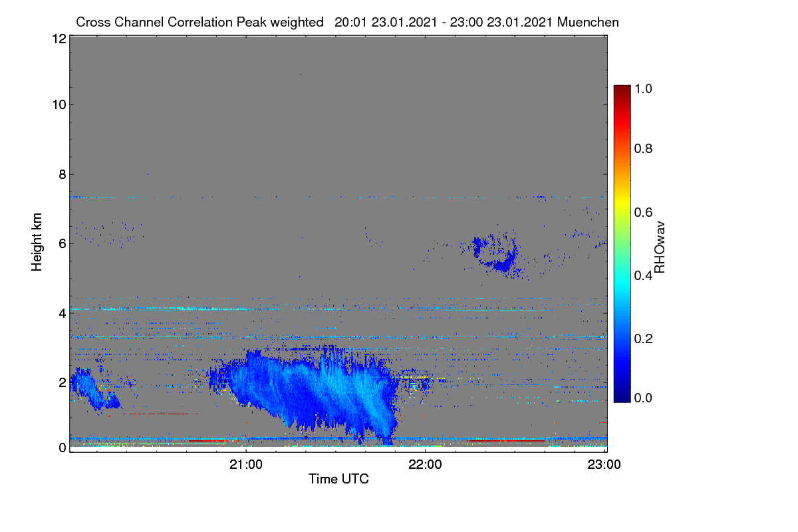
Task: Click the colorbar value 0.8
Action: pyautogui.click(x=644, y=148)
